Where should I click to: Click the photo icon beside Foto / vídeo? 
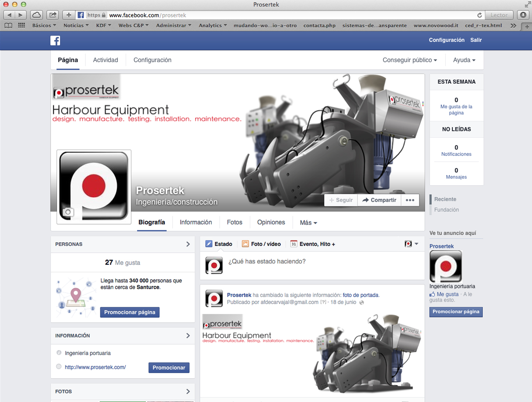click(x=245, y=244)
